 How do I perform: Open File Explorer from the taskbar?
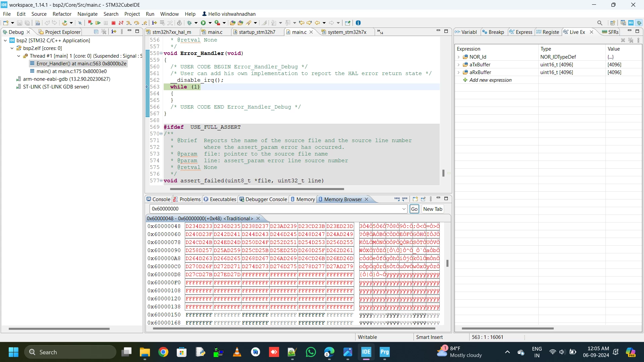click(145, 352)
